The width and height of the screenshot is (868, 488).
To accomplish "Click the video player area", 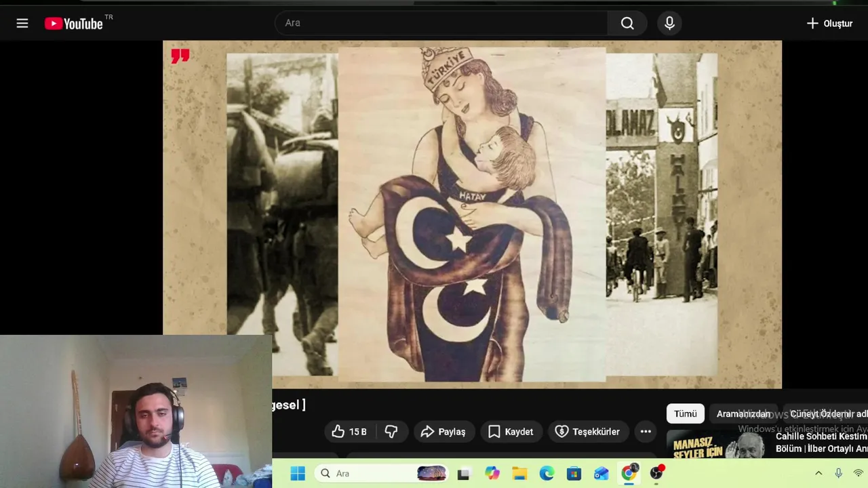I will 472,214.
